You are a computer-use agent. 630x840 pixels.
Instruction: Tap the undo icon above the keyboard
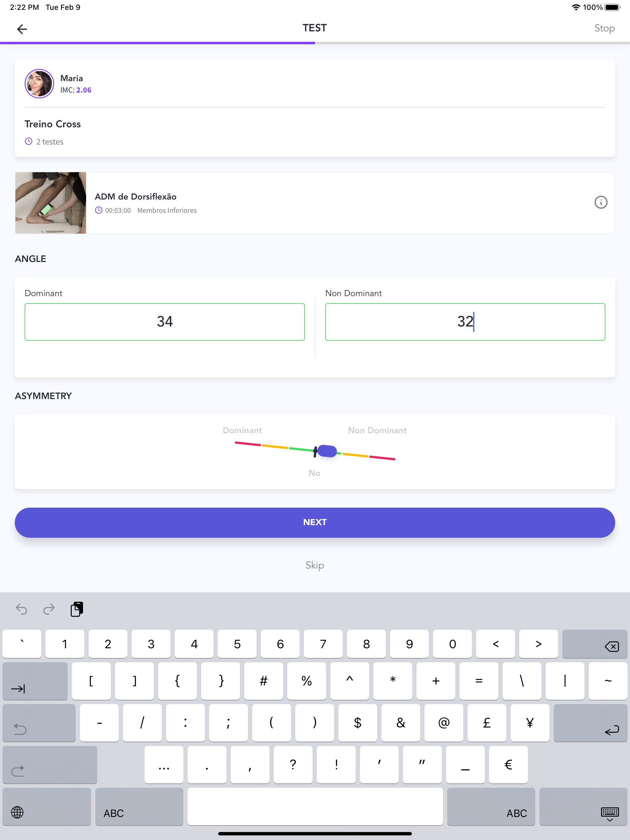21,609
